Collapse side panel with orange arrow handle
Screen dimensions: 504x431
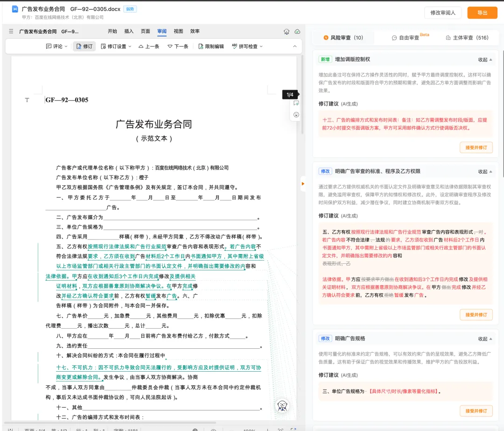pos(303,184)
